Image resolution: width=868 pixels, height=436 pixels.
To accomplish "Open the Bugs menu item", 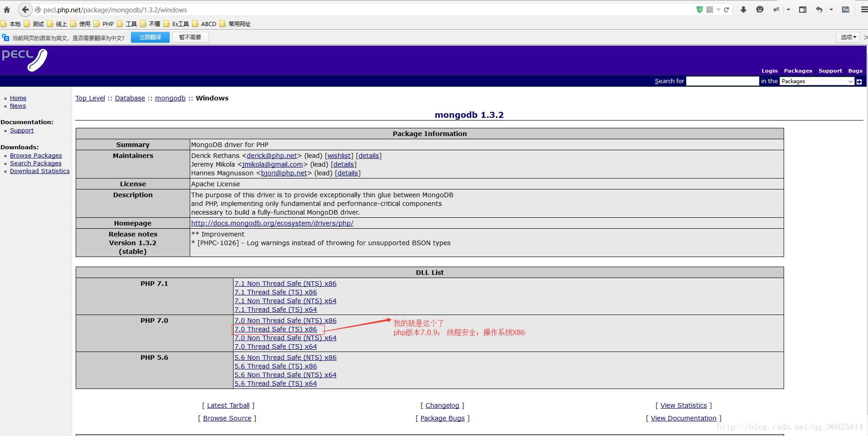I will pyautogui.click(x=855, y=71).
